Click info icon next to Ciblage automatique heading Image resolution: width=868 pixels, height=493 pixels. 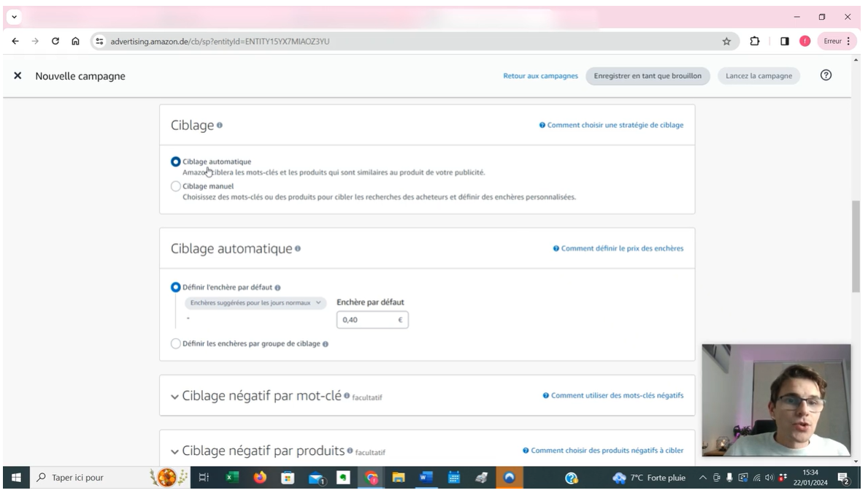pyautogui.click(x=298, y=248)
